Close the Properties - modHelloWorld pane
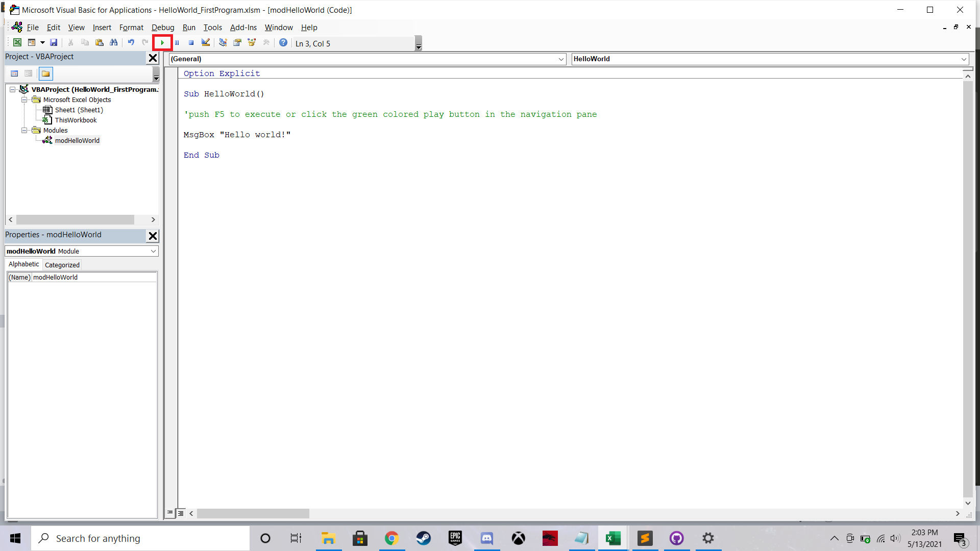Image resolution: width=980 pixels, height=551 pixels. click(153, 236)
